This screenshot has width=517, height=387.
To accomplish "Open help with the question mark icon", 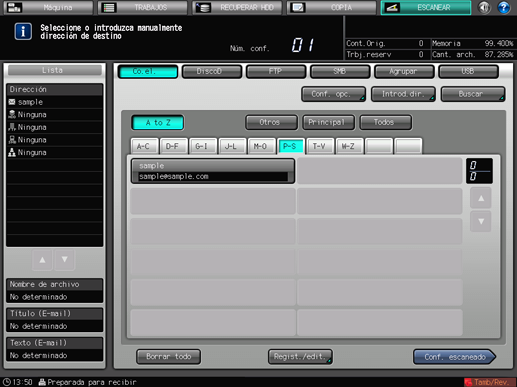I will (504, 7).
